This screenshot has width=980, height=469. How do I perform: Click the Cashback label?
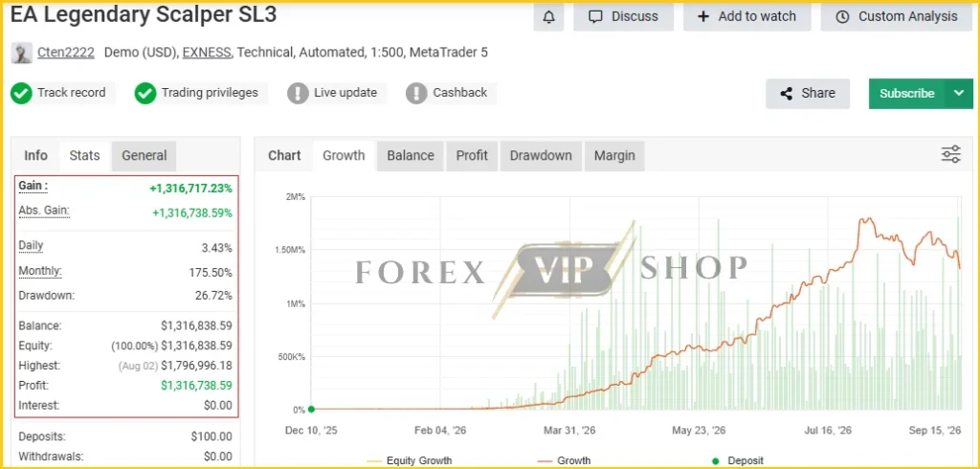pyautogui.click(x=459, y=93)
